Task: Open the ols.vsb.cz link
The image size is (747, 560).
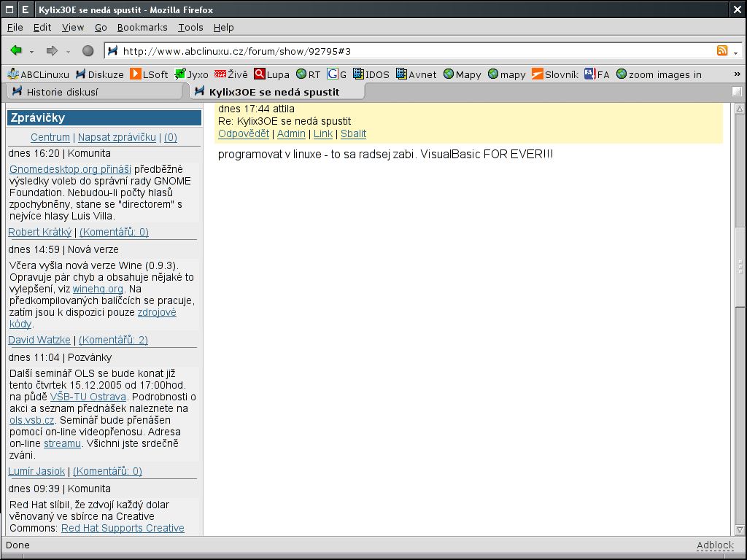Action: pyautogui.click(x=32, y=420)
